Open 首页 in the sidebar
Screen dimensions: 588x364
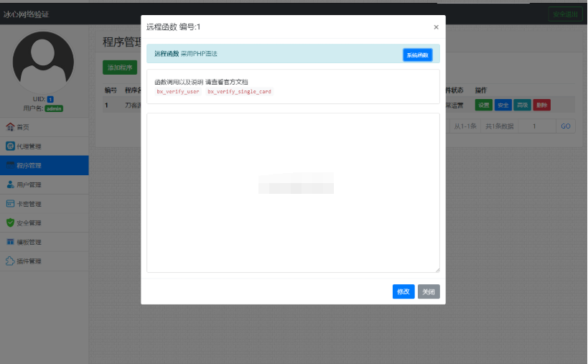(45, 127)
